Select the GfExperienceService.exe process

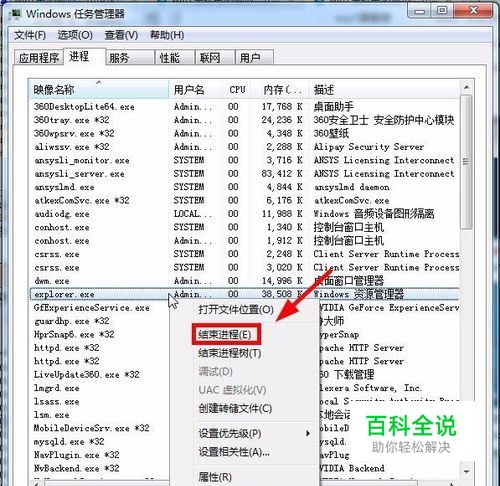[92, 307]
